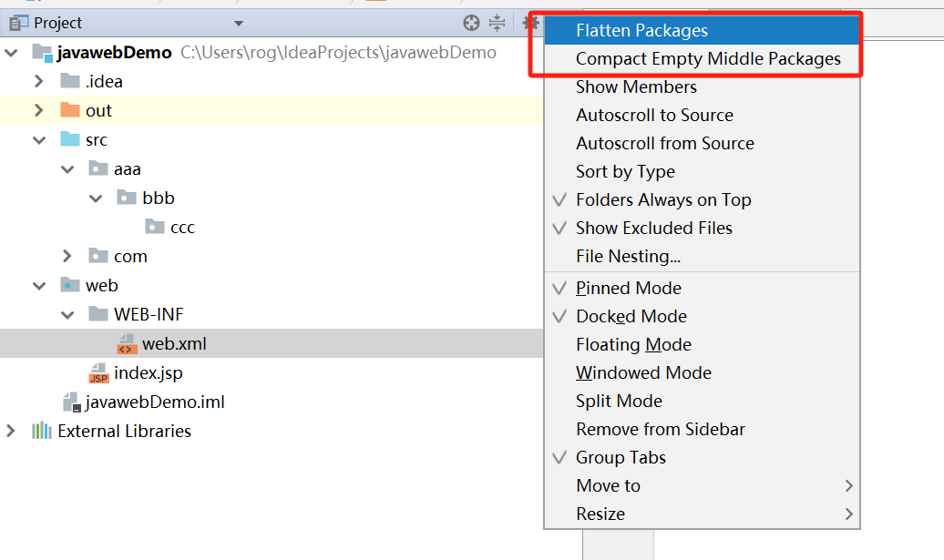944x560 pixels.
Task: Click the javawebDemo.iml file icon
Action: pyautogui.click(x=71, y=402)
